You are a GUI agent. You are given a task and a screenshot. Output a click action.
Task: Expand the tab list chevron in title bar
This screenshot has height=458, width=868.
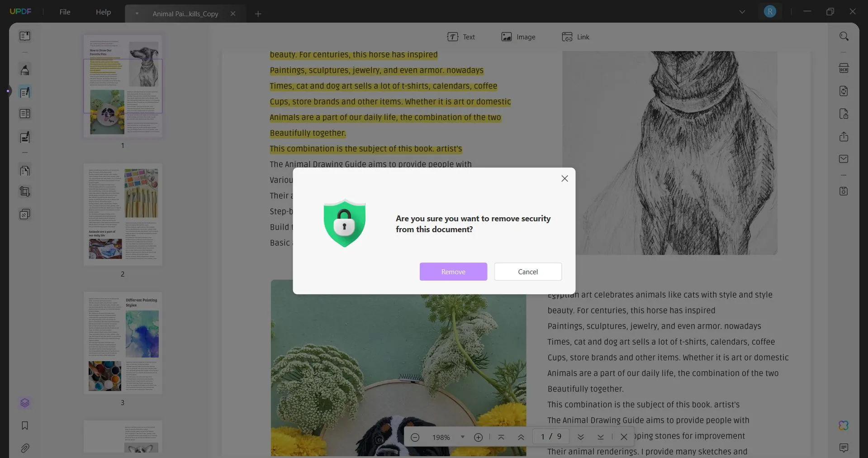(x=742, y=12)
